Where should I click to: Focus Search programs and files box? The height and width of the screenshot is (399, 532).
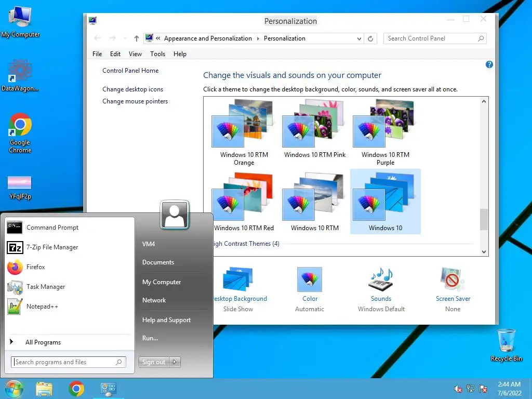[69, 362]
